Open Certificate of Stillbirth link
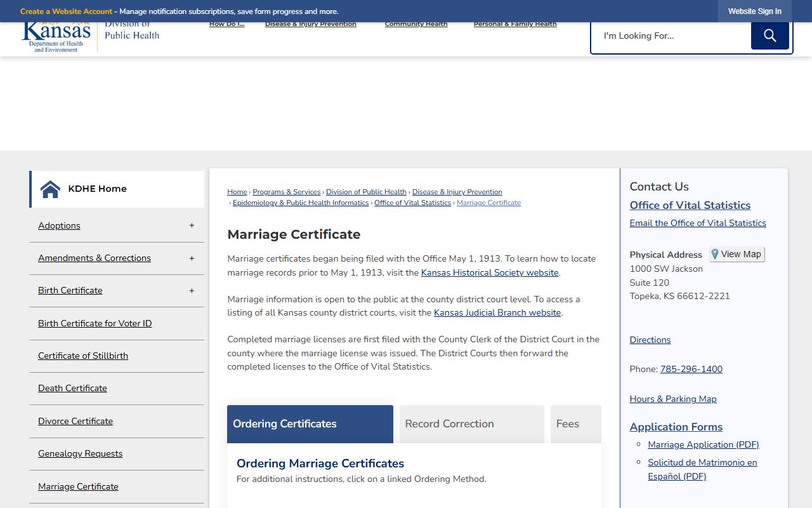The image size is (812, 508). 83,356
